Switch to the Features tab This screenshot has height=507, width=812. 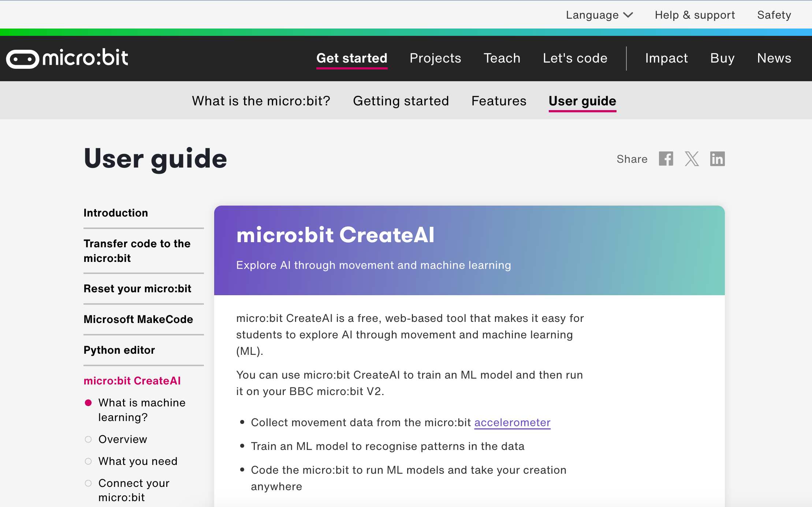(x=499, y=101)
